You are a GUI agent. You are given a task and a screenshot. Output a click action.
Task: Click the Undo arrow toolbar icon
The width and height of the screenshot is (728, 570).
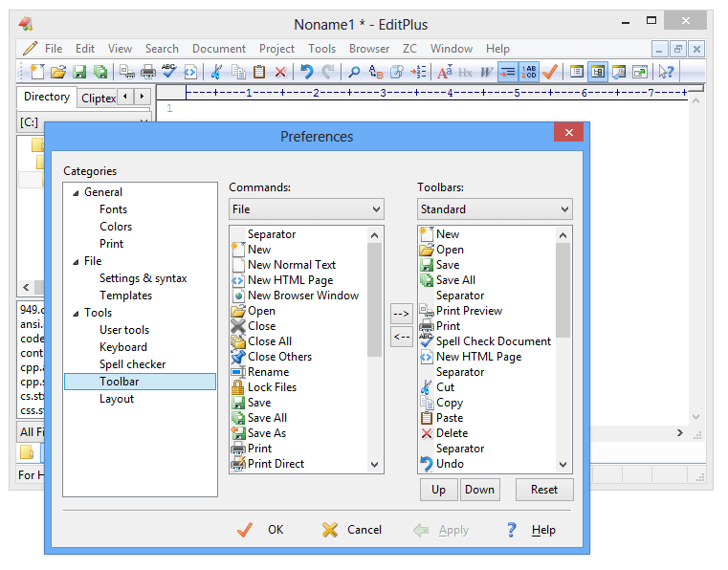306,72
